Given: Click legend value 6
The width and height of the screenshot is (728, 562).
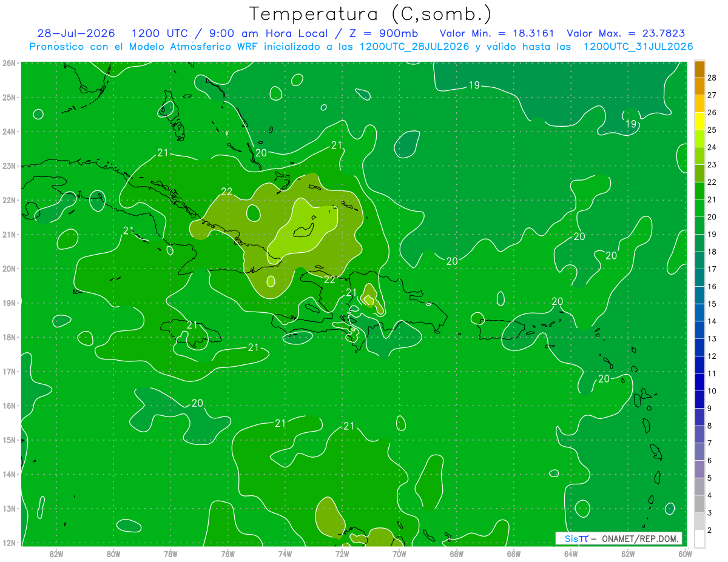Looking at the screenshot, I should (709, 461).
